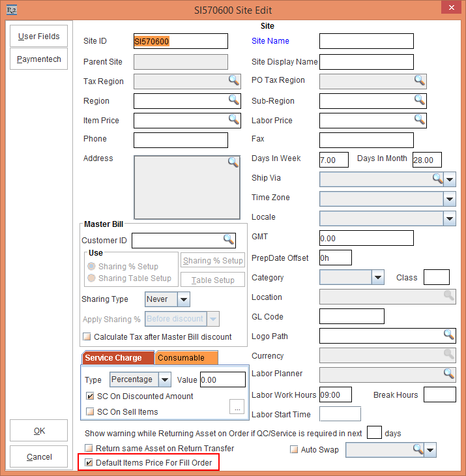This screenshot has width=466, height=476.
Task: Switch to the Service Charge tab
Action: tap(119, 357)
